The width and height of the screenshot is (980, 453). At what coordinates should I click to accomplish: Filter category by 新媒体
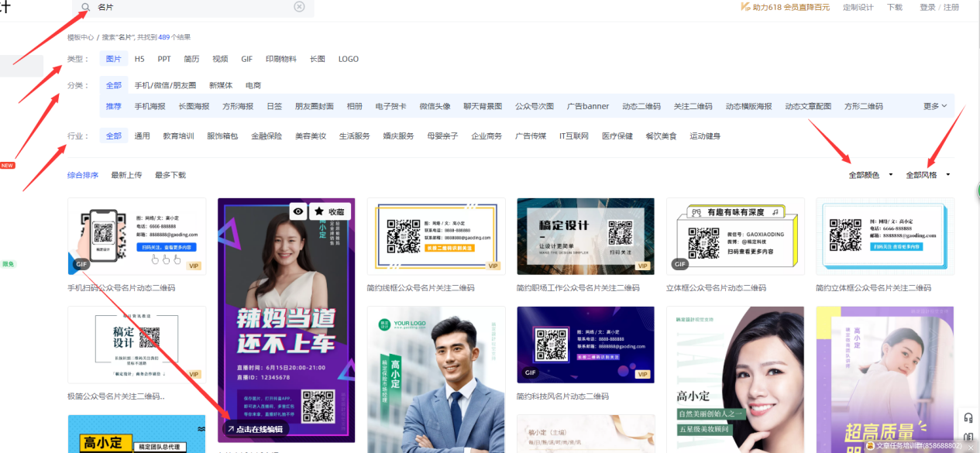point(221,85)
